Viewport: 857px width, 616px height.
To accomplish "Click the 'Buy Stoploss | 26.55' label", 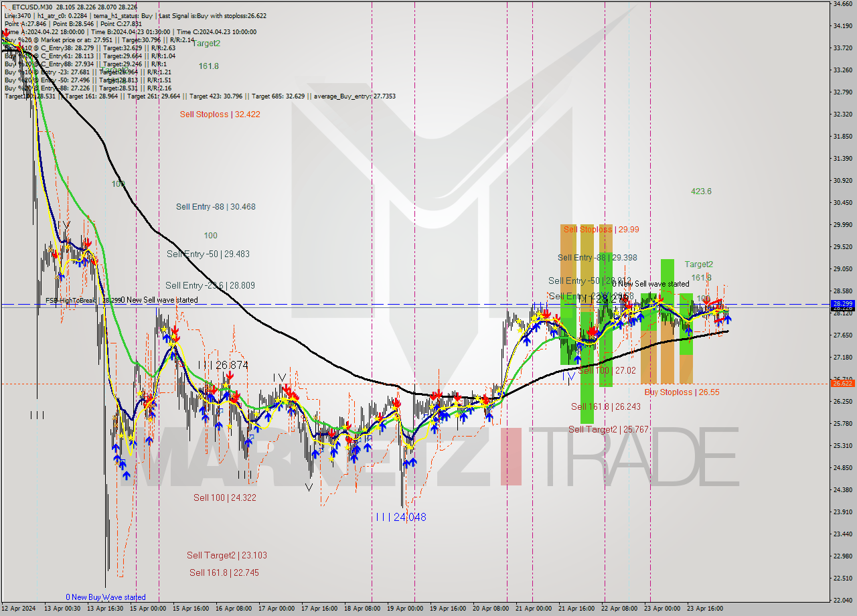I will click(x=682, y=392).
